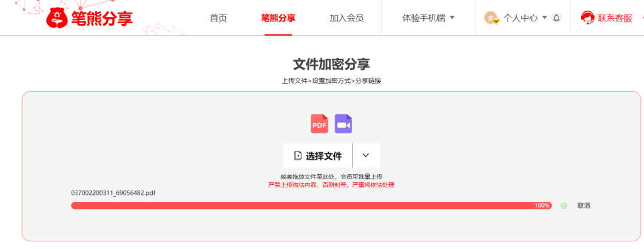644x249 pixels.
Task: Open the 加入会员 page
Action: [347, 18]
